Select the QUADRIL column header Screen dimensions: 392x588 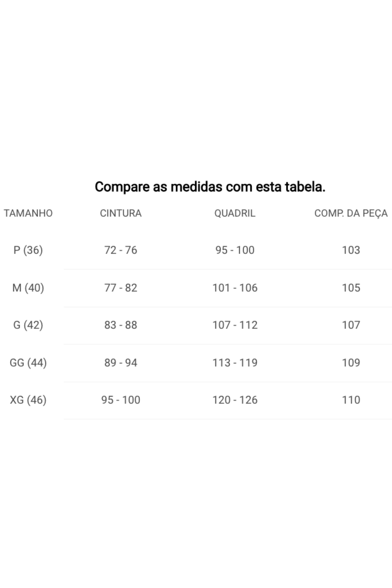(x=235, y=213)
